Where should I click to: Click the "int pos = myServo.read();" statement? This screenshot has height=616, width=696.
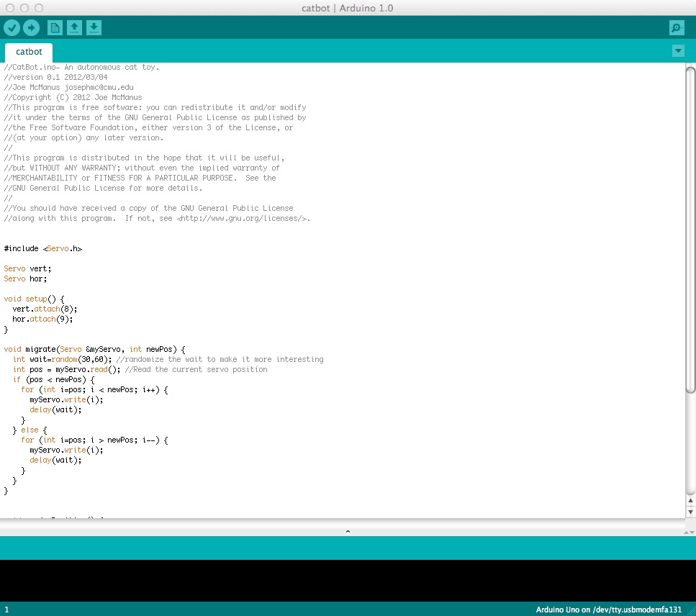67,370
